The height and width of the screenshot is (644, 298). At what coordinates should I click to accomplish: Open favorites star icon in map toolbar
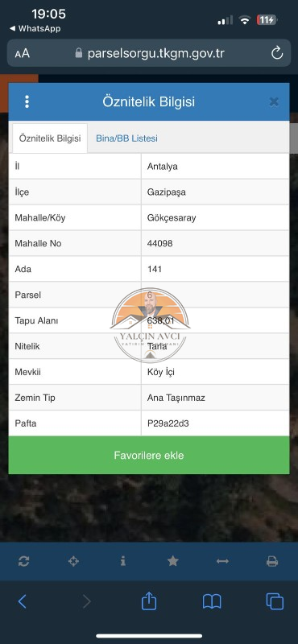[172, 561]
